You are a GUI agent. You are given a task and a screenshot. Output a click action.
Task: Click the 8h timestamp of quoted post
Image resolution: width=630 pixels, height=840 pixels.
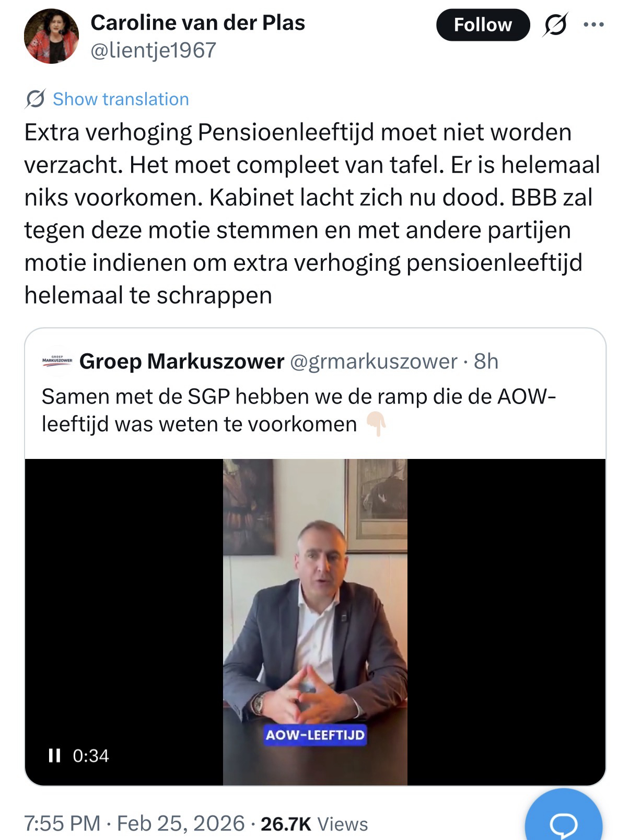click(x=486, y=361)
